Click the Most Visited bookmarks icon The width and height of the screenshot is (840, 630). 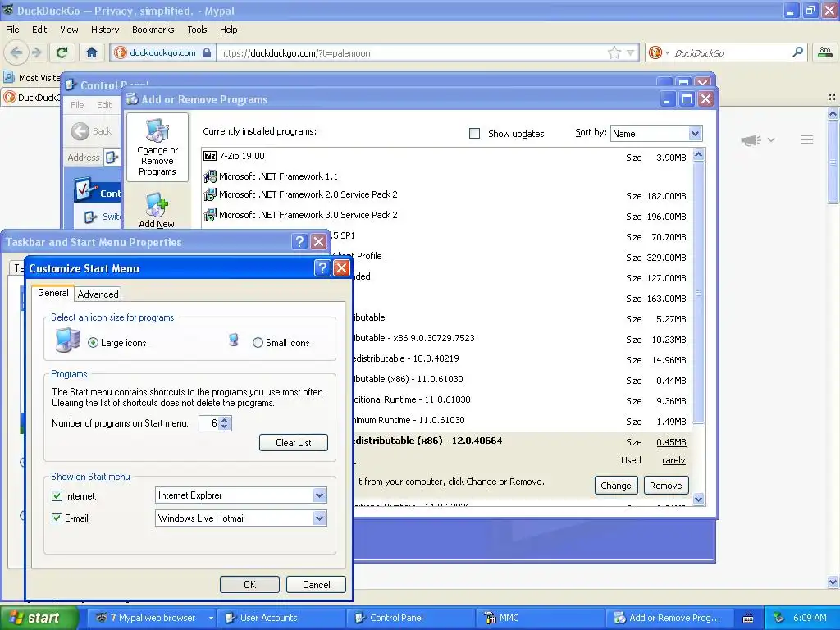click(9, 77)
